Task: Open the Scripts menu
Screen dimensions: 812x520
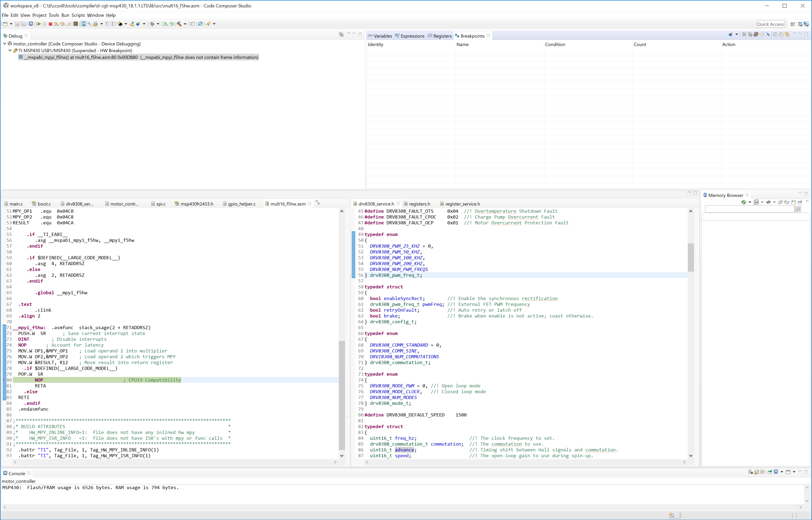Action: (78, 15)
